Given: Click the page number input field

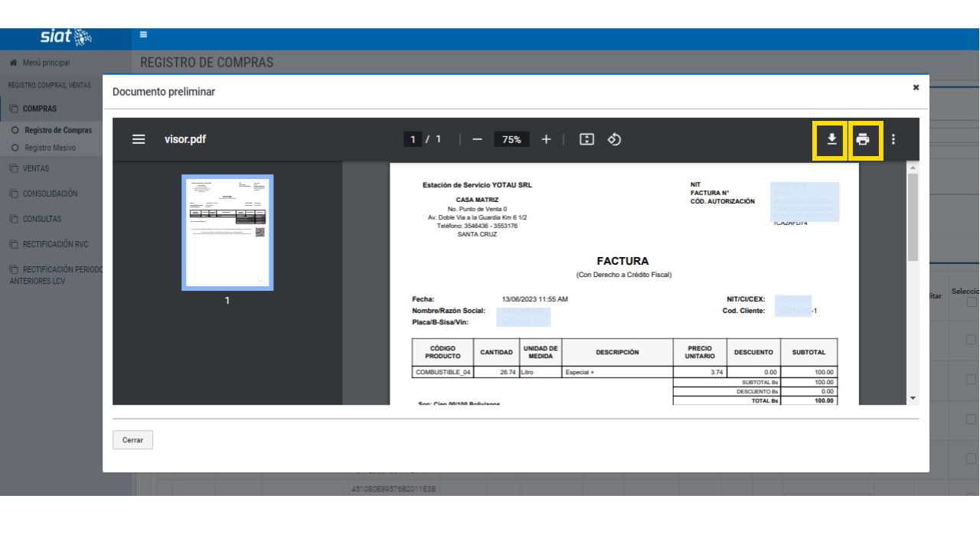Looking at the screenshot, I should (x=413, y=139).
